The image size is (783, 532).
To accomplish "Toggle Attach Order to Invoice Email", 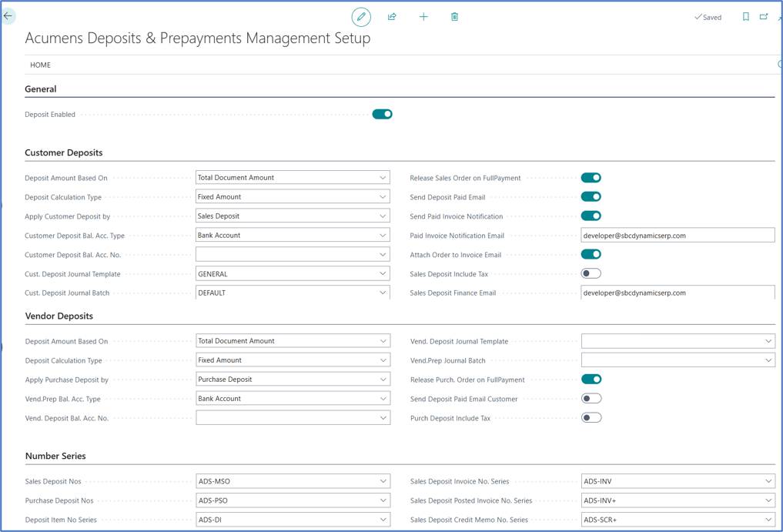I will 591,255.
